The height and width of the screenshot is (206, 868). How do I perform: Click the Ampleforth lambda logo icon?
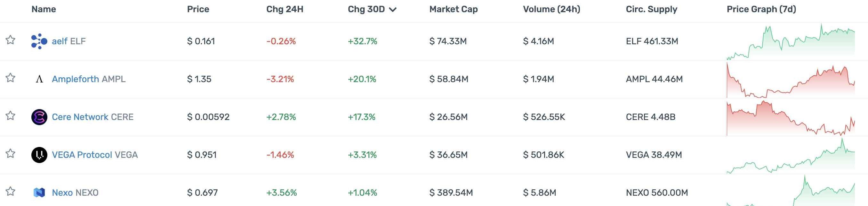(39, 79)
